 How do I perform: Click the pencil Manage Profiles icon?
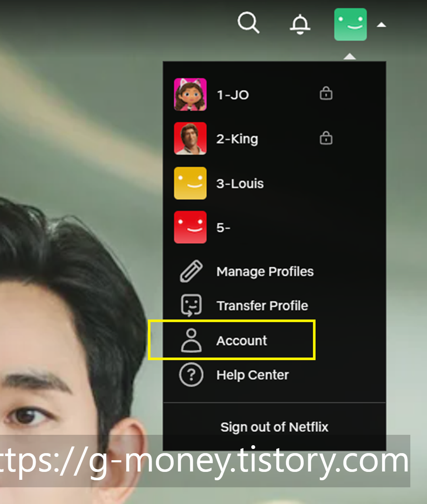191,271
